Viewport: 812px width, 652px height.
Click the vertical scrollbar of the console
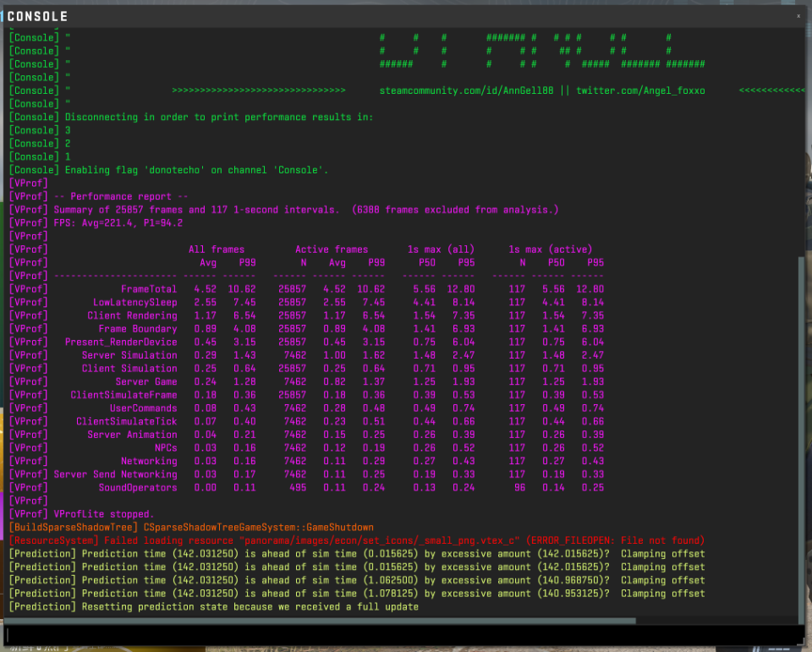point(802,441)
